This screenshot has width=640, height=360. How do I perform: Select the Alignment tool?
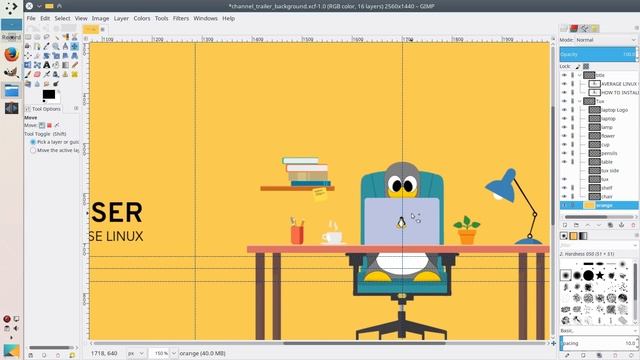pyautogui.click(x=28, y=56)
